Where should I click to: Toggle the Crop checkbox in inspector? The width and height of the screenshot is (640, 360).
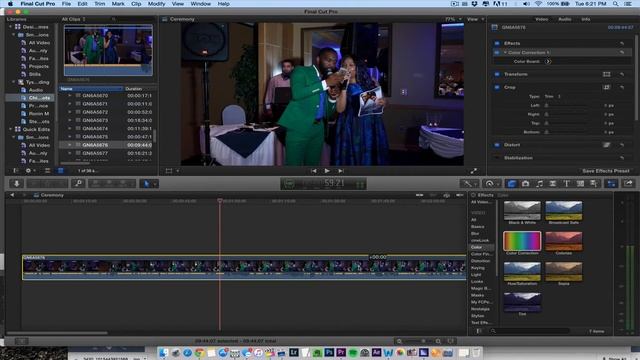pyautogui.click(x=497, y=87)
